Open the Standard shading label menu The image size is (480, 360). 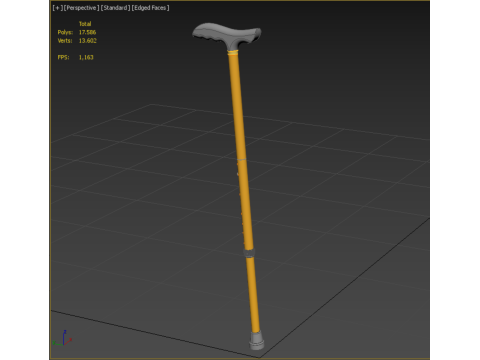pos(115,8)
